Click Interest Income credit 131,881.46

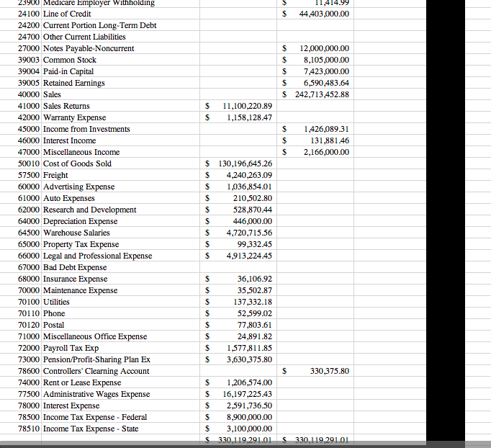pos(330,140)
